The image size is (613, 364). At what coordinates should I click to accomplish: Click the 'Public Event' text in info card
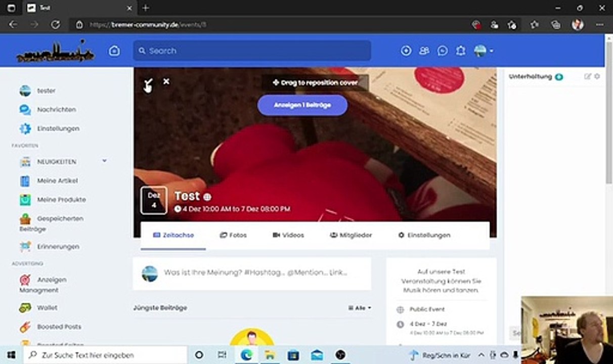pos(427,309)
